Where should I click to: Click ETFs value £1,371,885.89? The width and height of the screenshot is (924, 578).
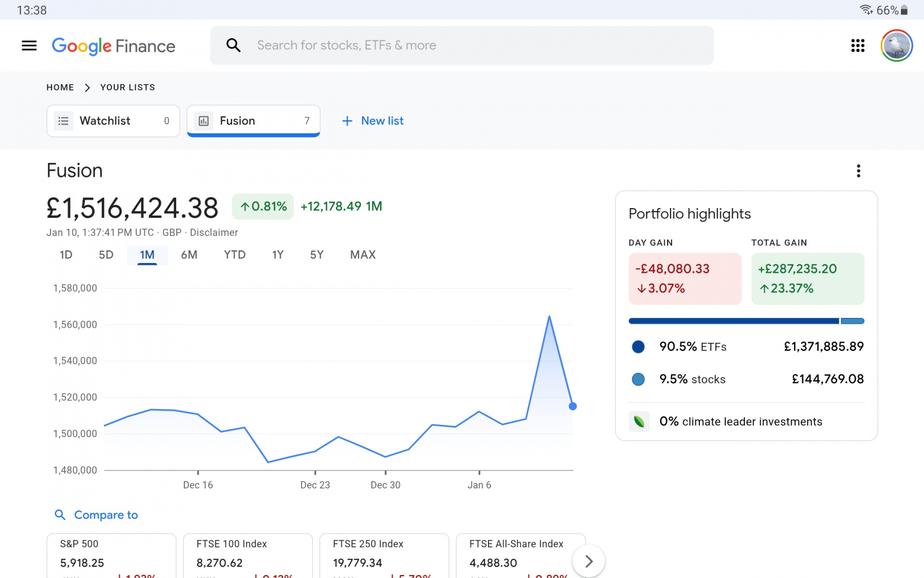824,347
